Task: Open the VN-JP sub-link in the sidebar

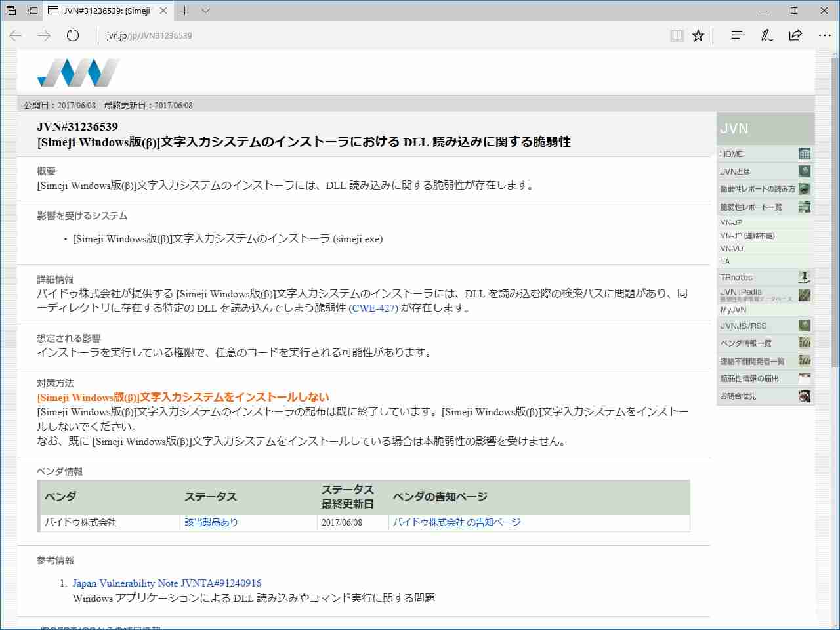Action: pyautogui.click(x=731, y=222)
